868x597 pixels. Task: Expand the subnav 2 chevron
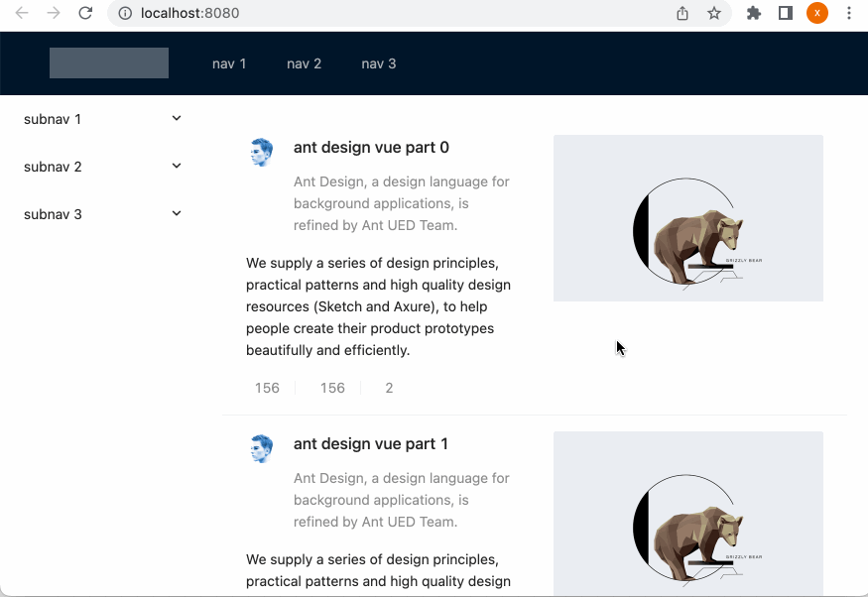176,166
